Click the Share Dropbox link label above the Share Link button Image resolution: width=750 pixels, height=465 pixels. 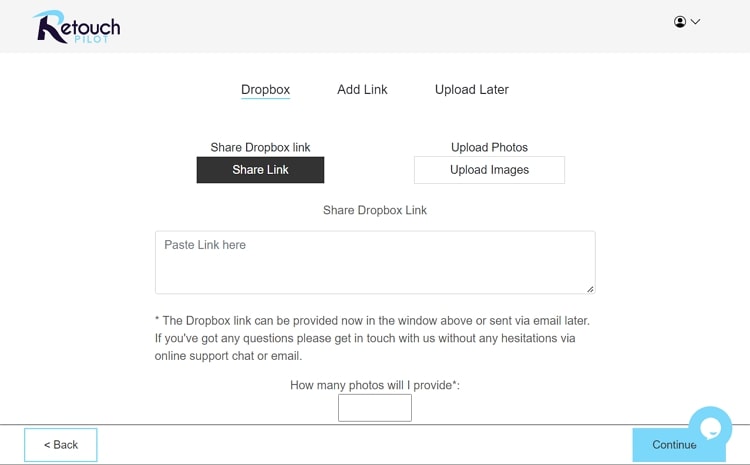(260, 147)
